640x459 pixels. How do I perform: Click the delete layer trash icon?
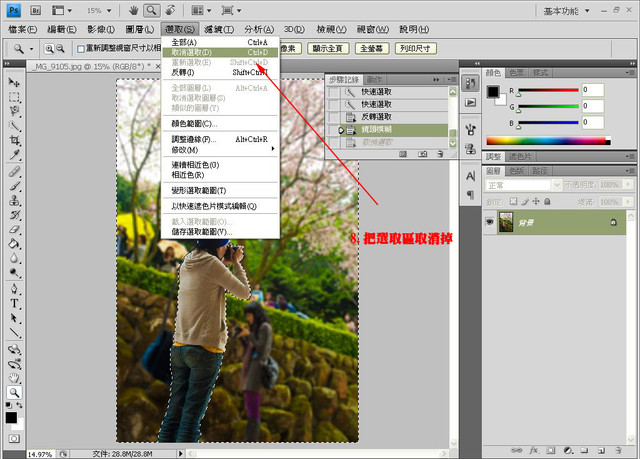[619, 450]
